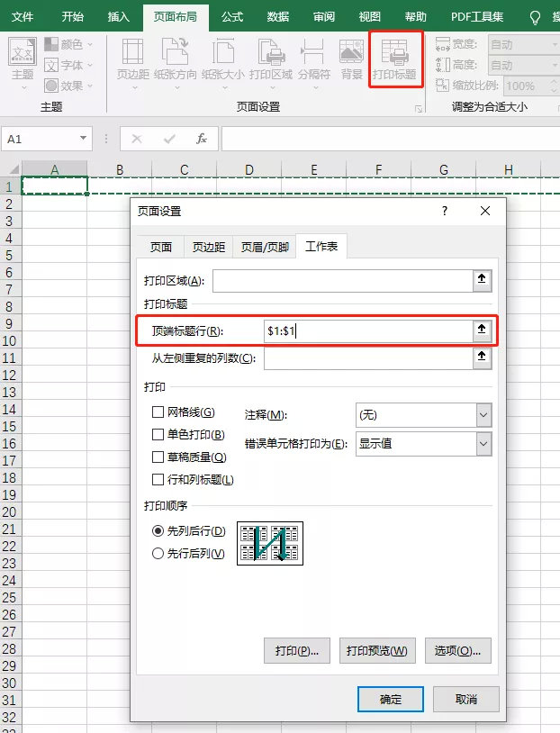
Task: Click Cancel (取消) button
Action: tap(466, 700)
